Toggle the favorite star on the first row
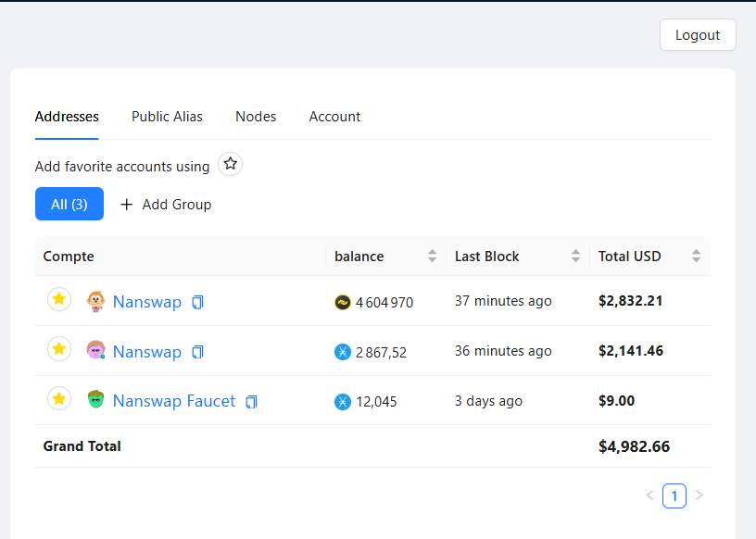Viewport: 756px width, 539px height. [58, 300]
